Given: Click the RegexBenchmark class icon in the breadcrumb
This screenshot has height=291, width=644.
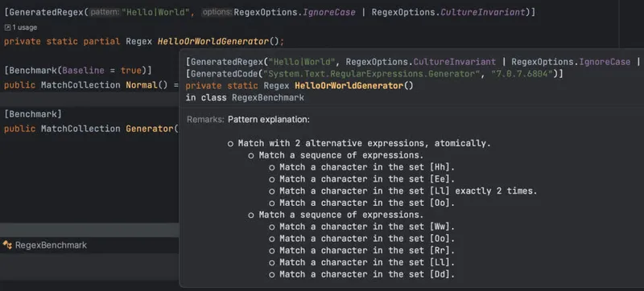Looking at the screenshot, I should (7, 245).
